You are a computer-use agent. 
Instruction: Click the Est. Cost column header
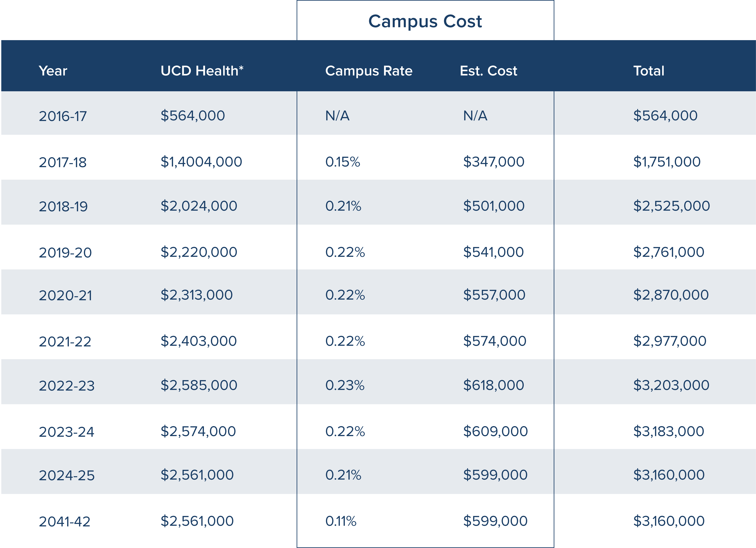click(488, 71)
